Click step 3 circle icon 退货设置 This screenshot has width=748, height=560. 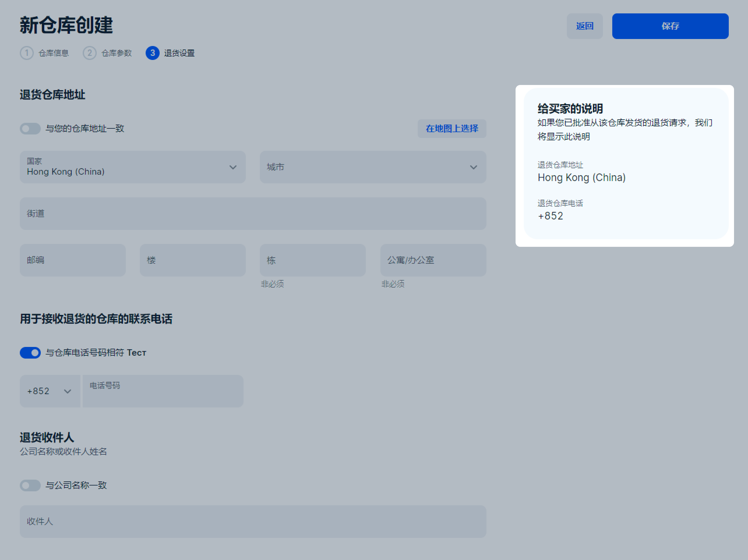153,53
